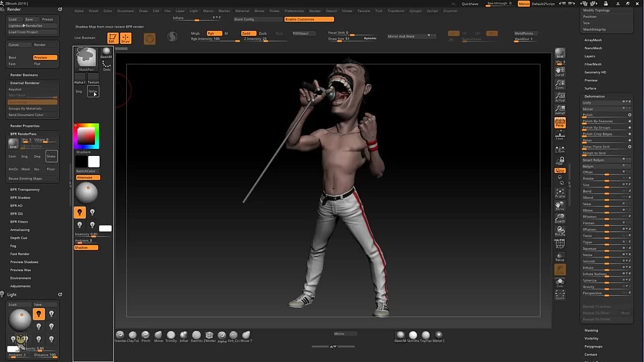Choose the TrimDynamic brush
Viewport: 644px width, 362px height.
[171, 336]
